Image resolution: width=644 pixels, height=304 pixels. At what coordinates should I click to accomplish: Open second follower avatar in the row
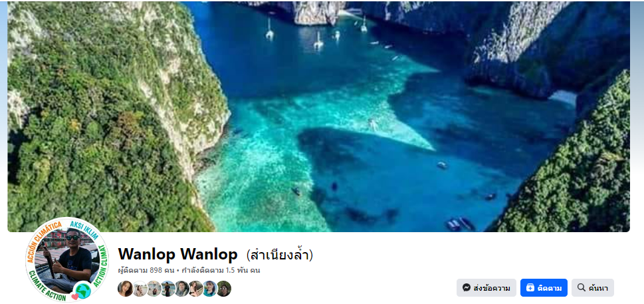click(140, 289)
